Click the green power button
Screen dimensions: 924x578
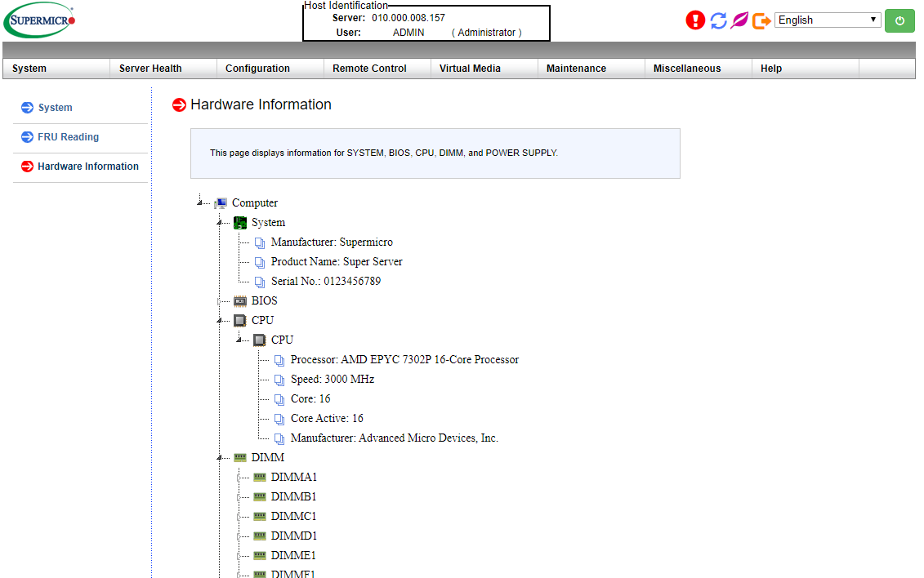click(899, 20)
